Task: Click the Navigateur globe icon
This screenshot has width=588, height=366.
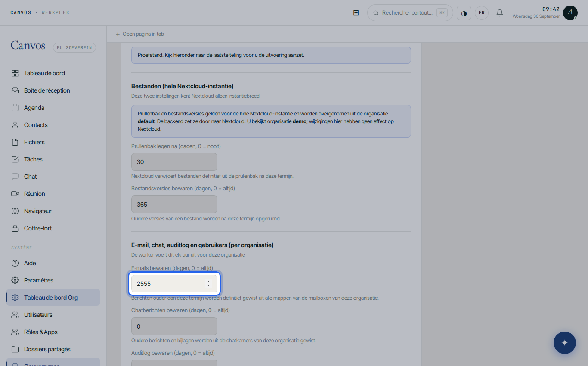Action: tap(15, 211)
